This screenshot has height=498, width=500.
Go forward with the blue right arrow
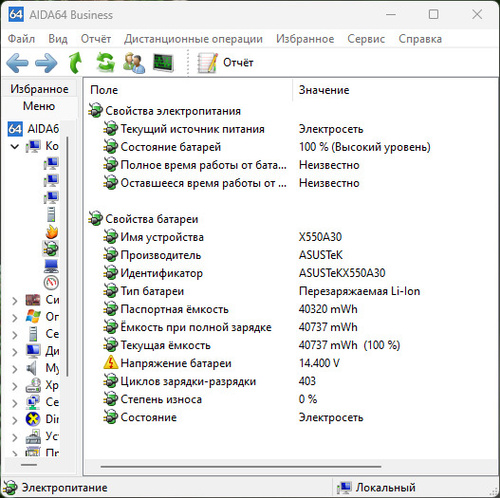click(46, 63)
